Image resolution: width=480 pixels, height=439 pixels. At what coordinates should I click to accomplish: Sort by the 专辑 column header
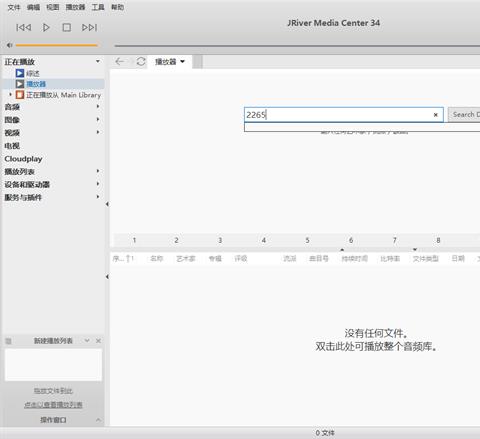[x=215, y=259]
